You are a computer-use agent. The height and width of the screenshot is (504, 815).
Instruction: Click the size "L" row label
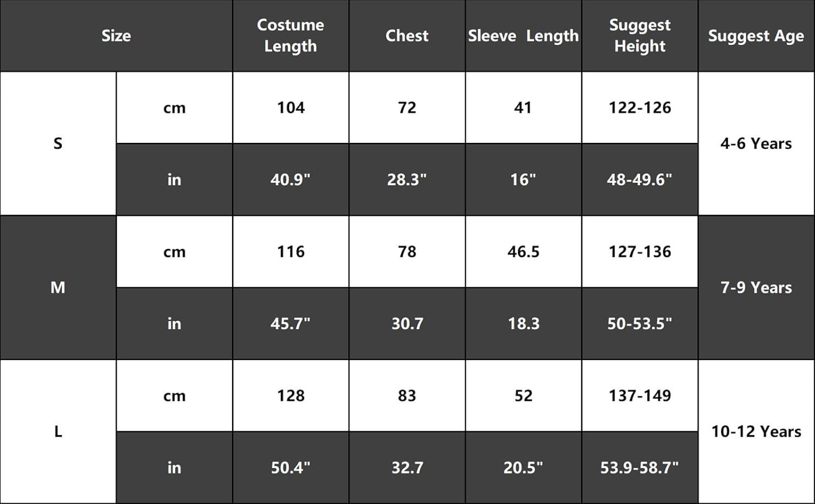[58, 431]
